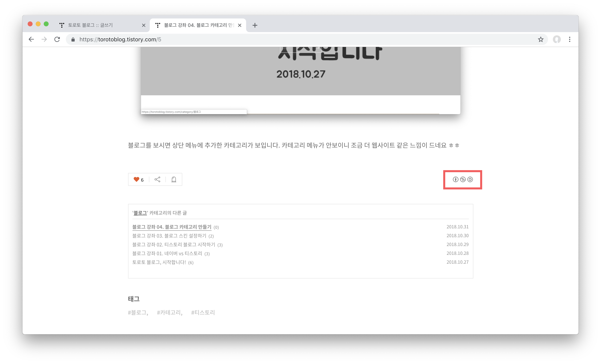The width and height of the screenshot is (601, 364).
Task: Bookmark page with star icon
Action: 541,39
